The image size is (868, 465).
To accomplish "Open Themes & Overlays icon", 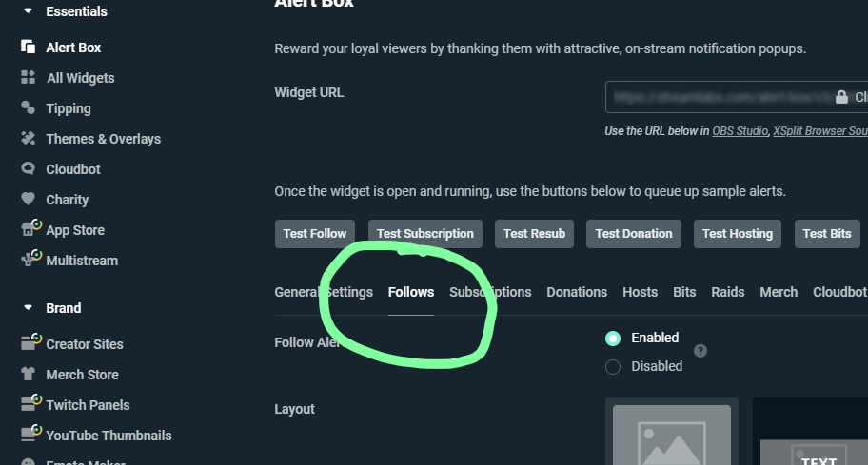I will (x=28, y=139).
